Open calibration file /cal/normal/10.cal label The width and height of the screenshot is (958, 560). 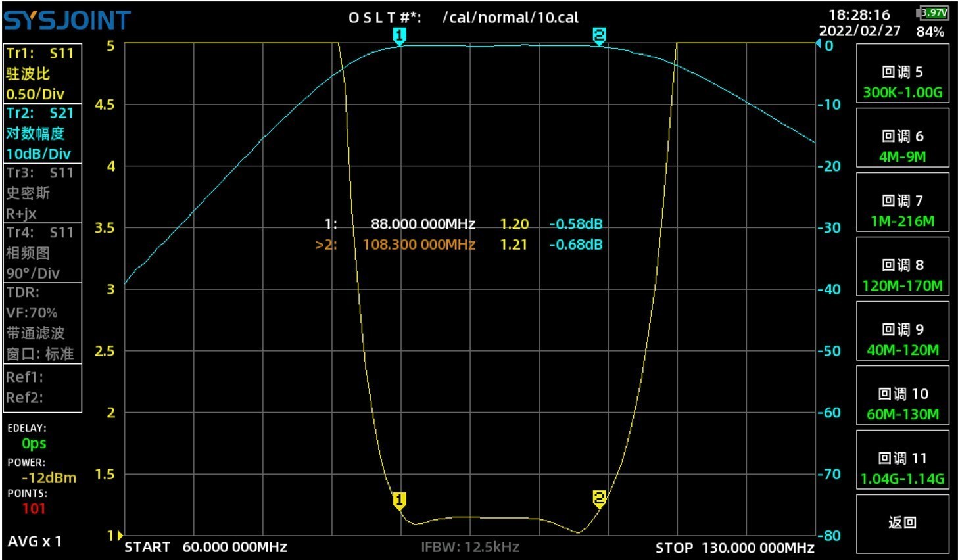click(511, 18)
